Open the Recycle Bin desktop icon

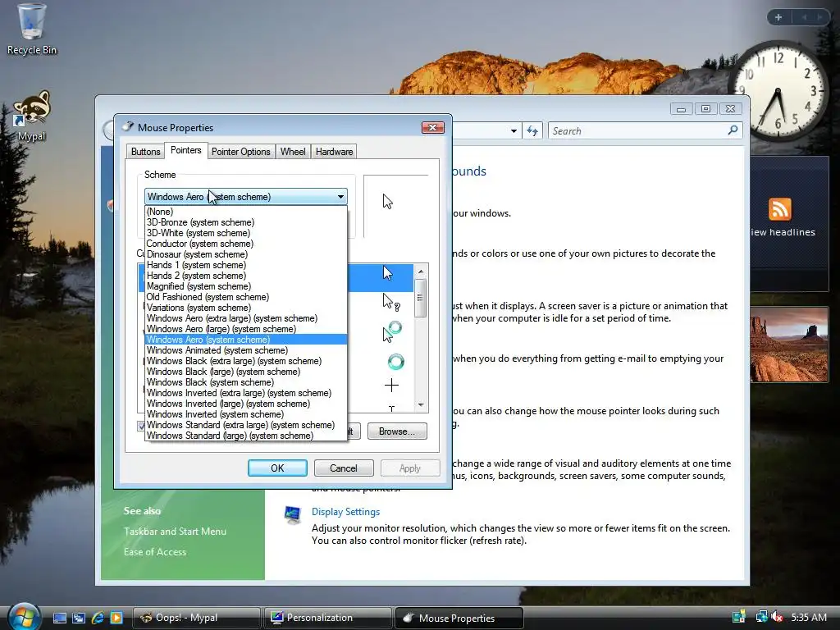[x=31, y=30]
